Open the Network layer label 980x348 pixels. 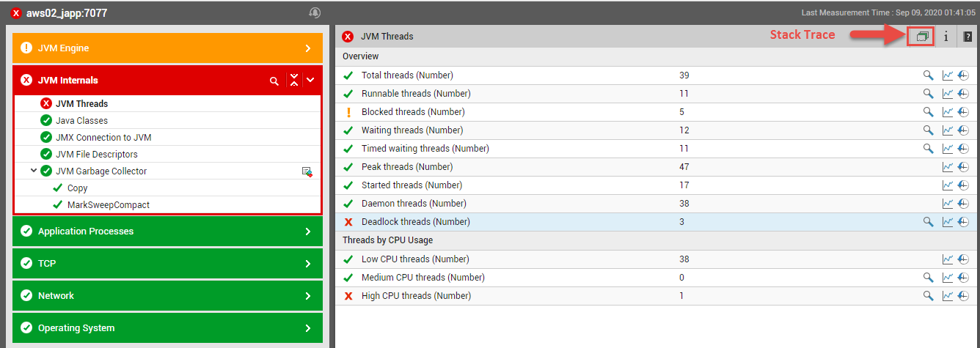point(56,296)
